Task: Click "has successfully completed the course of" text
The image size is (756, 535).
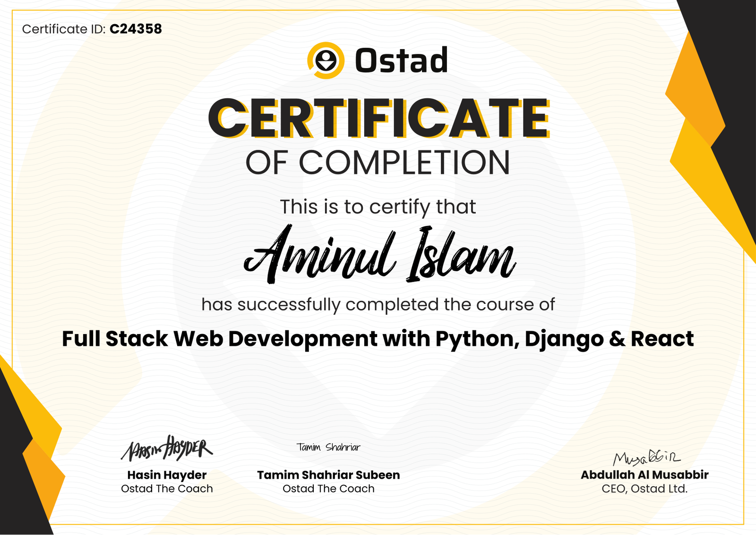Action: pos(378,305)
